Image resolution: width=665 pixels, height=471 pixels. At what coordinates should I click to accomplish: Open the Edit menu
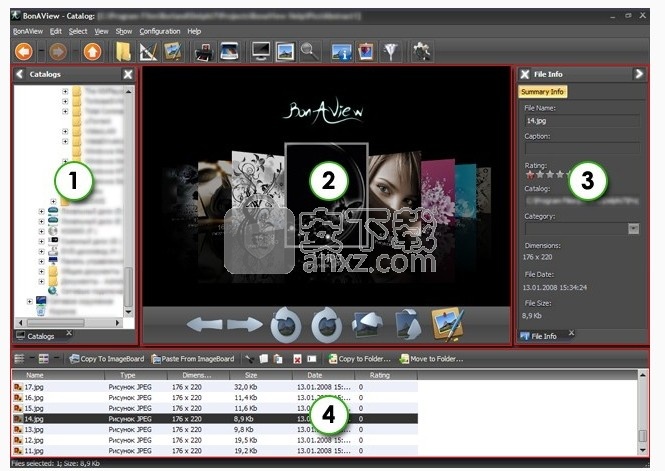click(56, 31)
